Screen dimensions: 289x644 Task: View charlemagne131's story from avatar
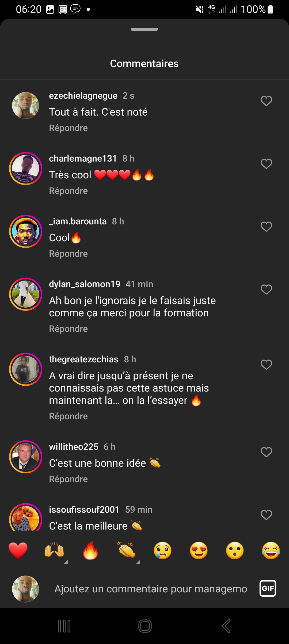(x=26, y=168)
